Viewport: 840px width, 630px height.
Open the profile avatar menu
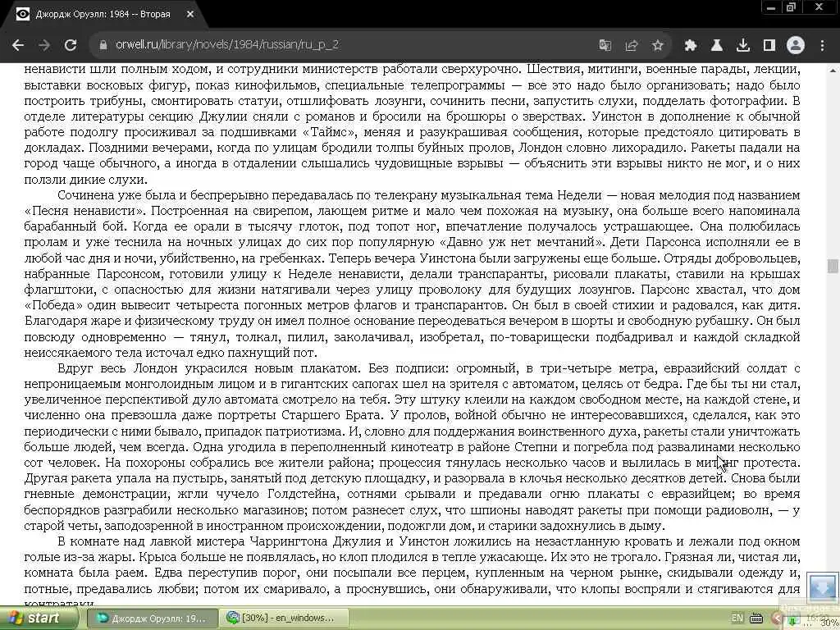click(796, 45)
